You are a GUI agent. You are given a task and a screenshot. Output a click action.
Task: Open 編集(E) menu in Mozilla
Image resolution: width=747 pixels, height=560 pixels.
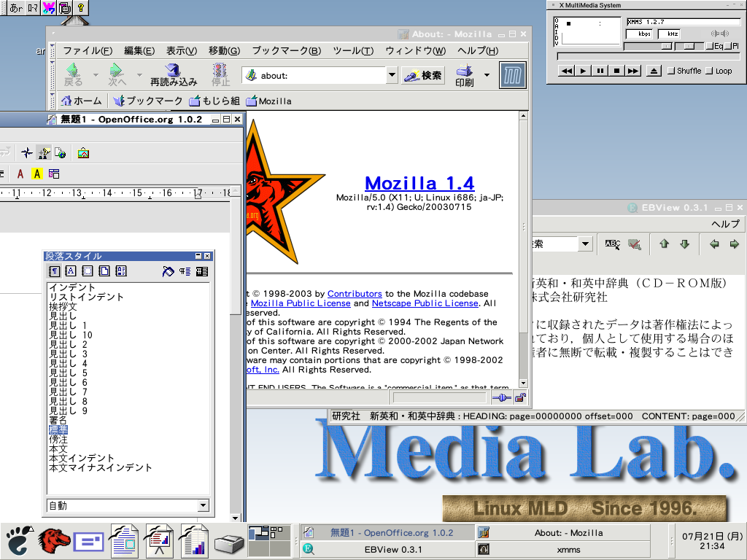pos(139,50)
